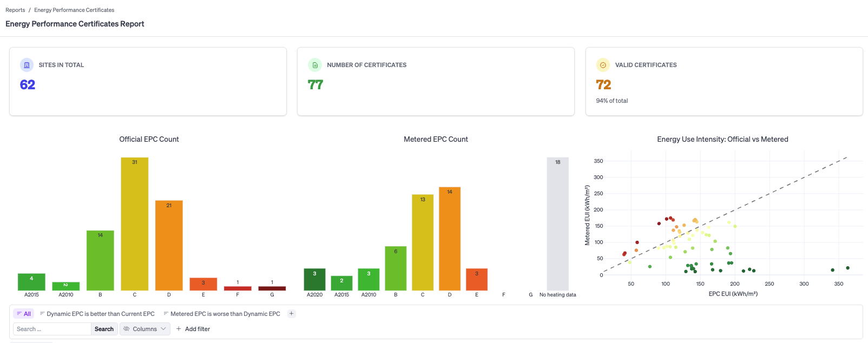
Task: Click the Number of Certificates document icon
Action: 315,65
